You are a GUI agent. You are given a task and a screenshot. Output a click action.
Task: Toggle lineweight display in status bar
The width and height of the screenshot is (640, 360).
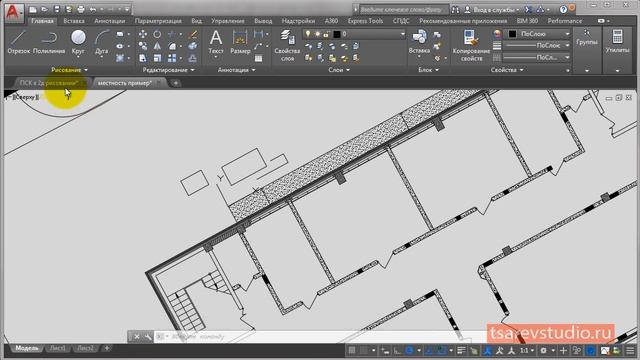pos(461,350)
